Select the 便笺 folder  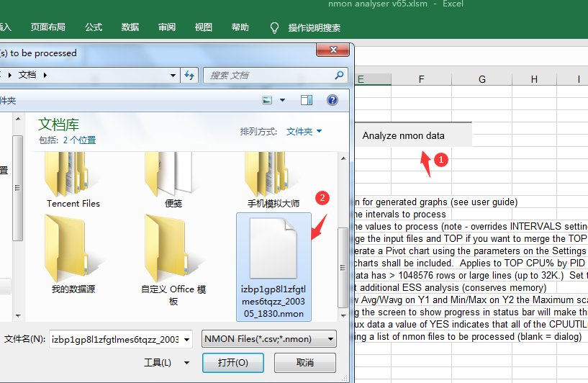173,181
